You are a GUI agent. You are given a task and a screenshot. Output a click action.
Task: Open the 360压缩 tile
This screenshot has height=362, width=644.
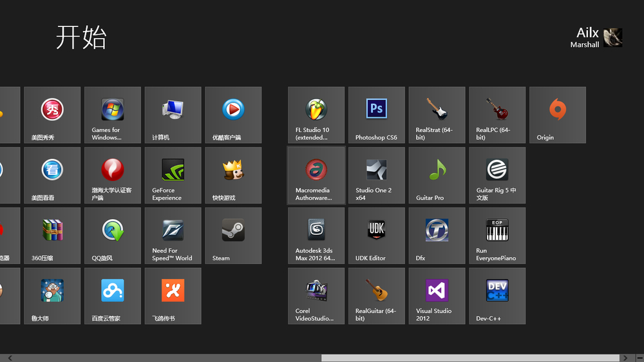(x=52, y=236)
